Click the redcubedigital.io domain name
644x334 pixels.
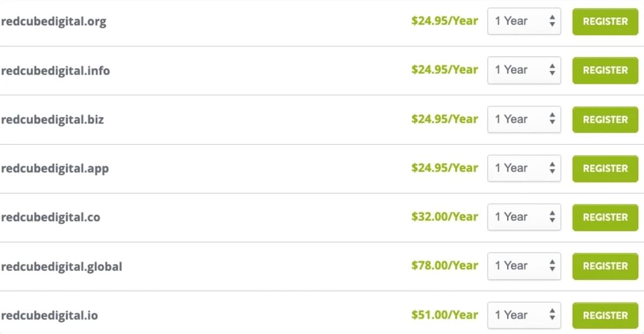(49, 316)
